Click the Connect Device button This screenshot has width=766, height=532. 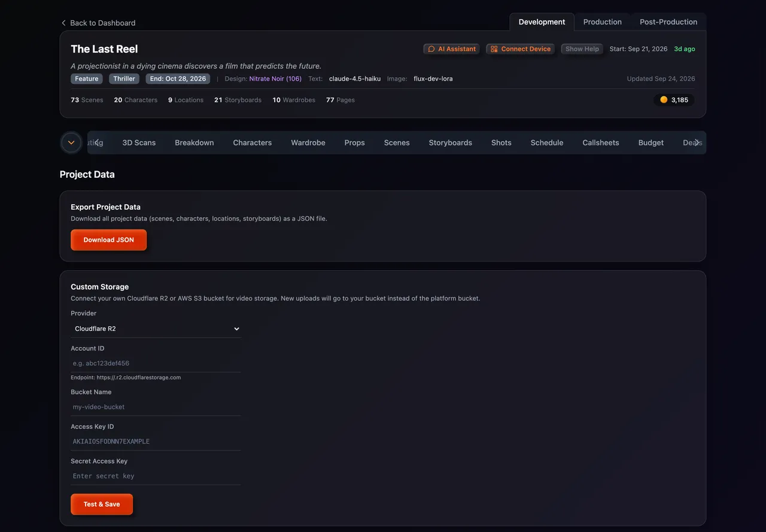click(x=520, y=49)
